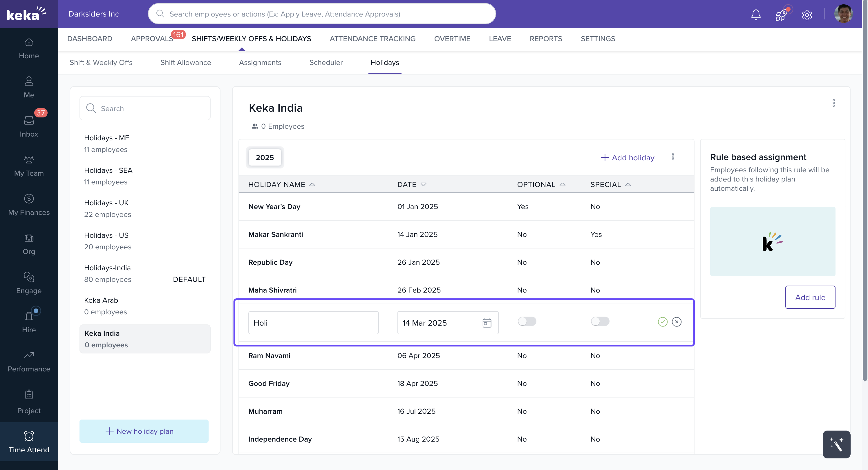The height and width of the screenshot is (470, 868).
Task: Click New holiday plan button
Action: 144,431
